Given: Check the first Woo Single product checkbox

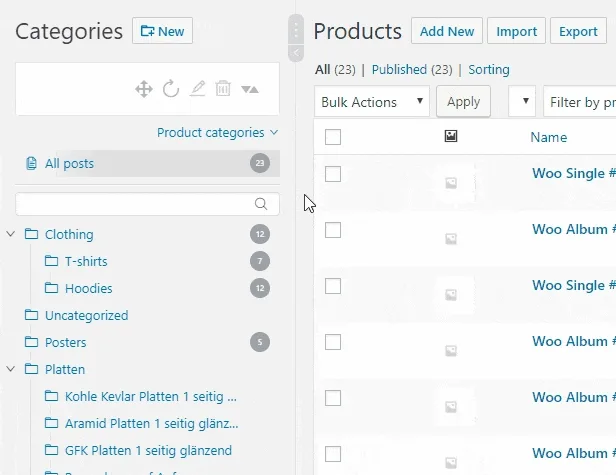Looking at the screenshot, I should pyautogui.click(x=333, y=174).
